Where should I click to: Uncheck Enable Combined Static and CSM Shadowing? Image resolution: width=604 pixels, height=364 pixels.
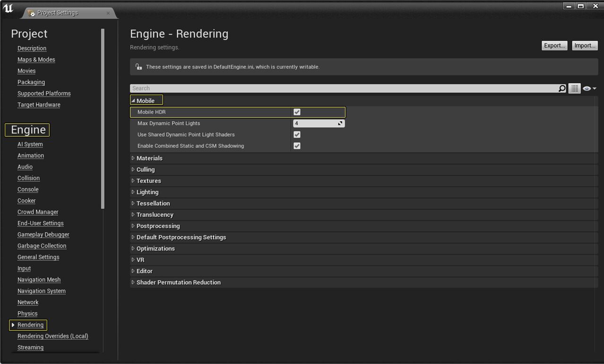(x=297, y=146)
